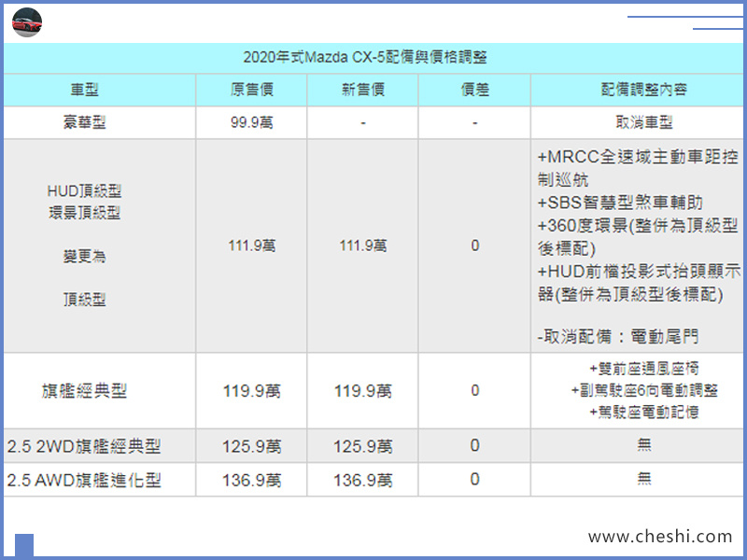Click '+SBS智慧型煞車輔助' feature line
The height and width of the screenshot is (560, 747).
620,203
